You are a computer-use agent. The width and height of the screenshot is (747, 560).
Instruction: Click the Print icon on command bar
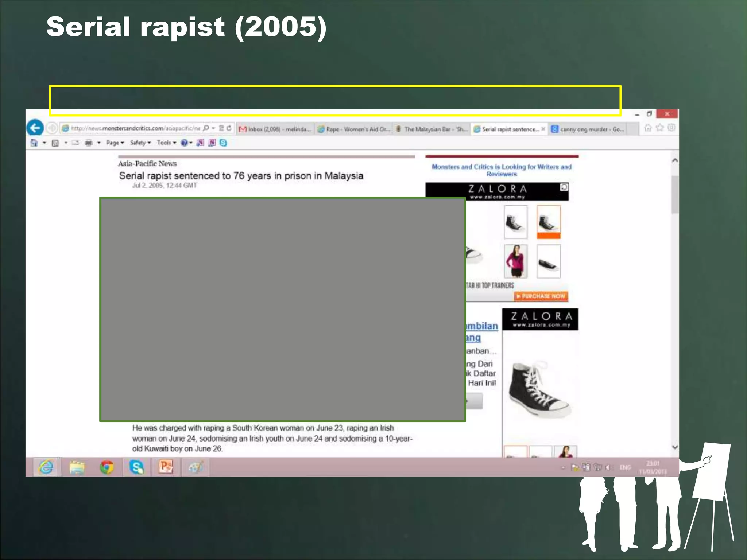point(89,143)
